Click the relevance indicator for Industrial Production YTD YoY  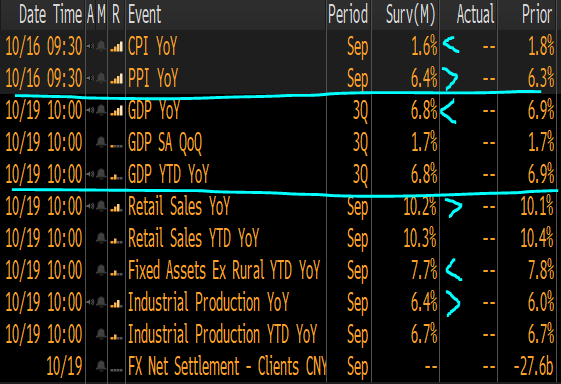116,337
